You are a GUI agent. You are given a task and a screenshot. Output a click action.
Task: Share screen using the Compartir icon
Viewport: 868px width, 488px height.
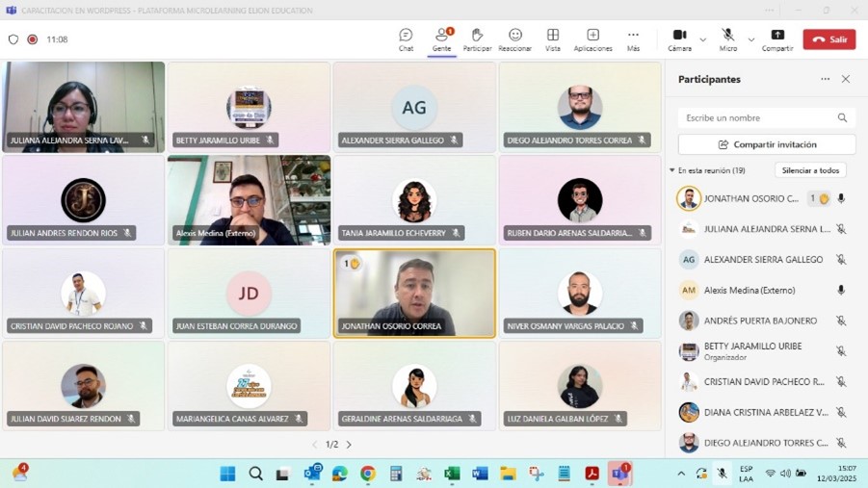tap(777, 39)
